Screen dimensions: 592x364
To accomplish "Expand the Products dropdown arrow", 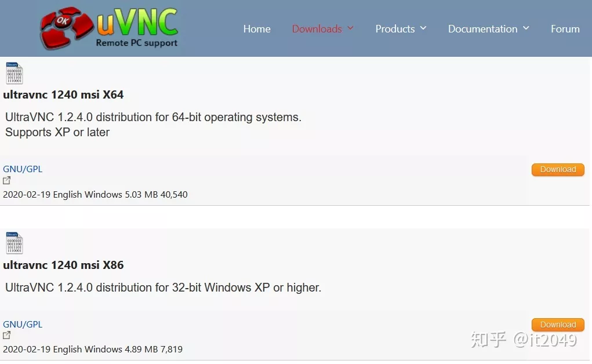I will pos(423,28).
